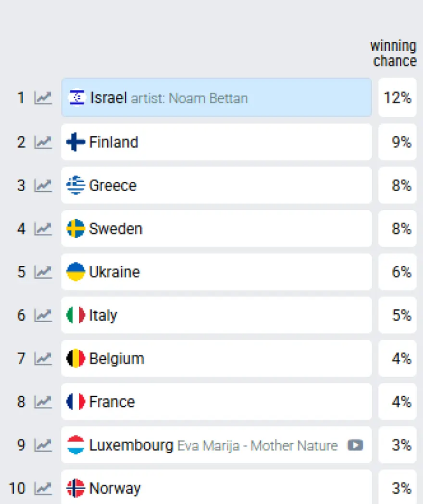The image size is (423, 504).
Task: Open the trend graph for Belgium
Action: 43,358
